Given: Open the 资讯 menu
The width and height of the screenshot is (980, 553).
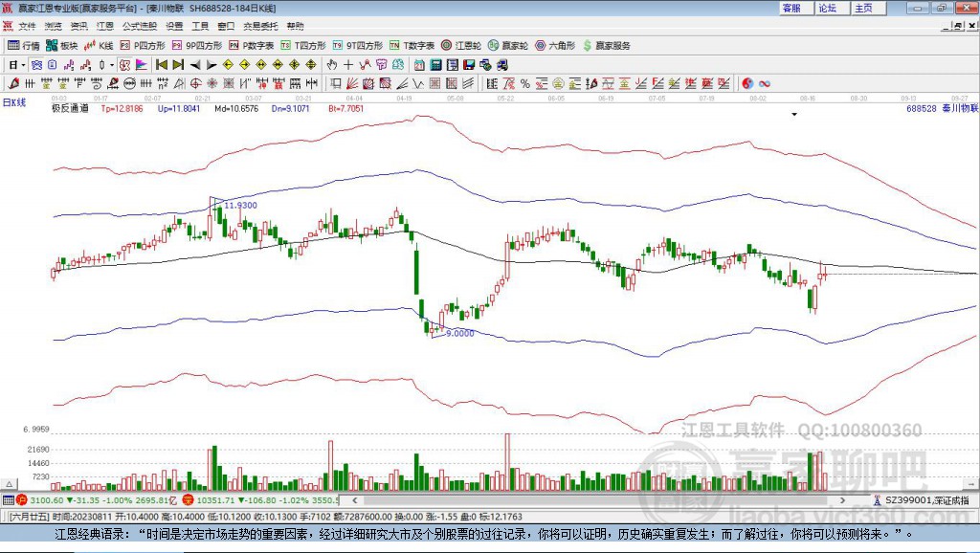Looking at the screenshot, I should [x=78, y=26].
